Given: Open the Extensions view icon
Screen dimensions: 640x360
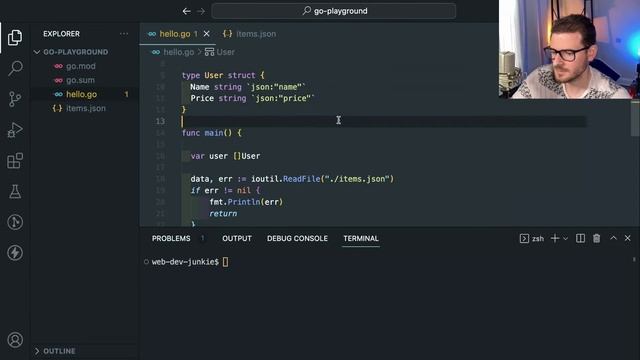Looking at the screenshot, I should pos(15,161).
